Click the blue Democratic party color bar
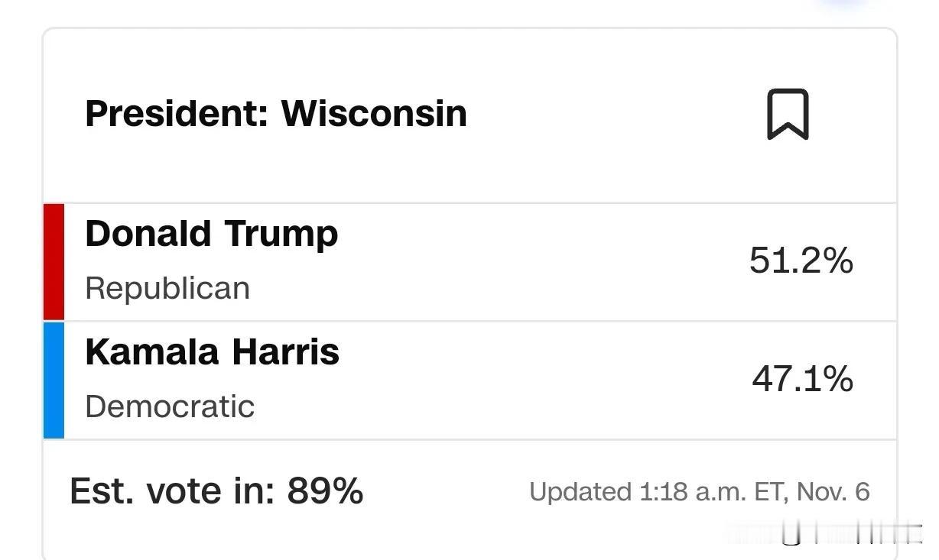939x560 pixels. 54,380
